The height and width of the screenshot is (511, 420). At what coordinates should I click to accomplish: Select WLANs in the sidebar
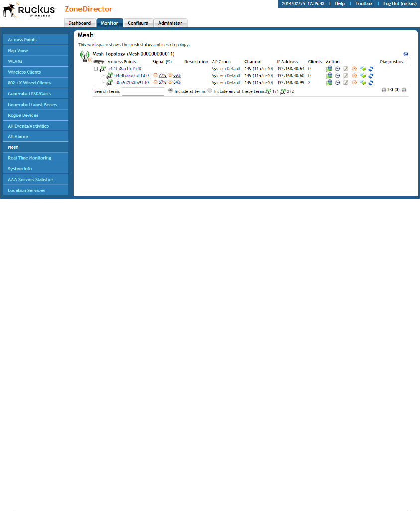(35, 61)
